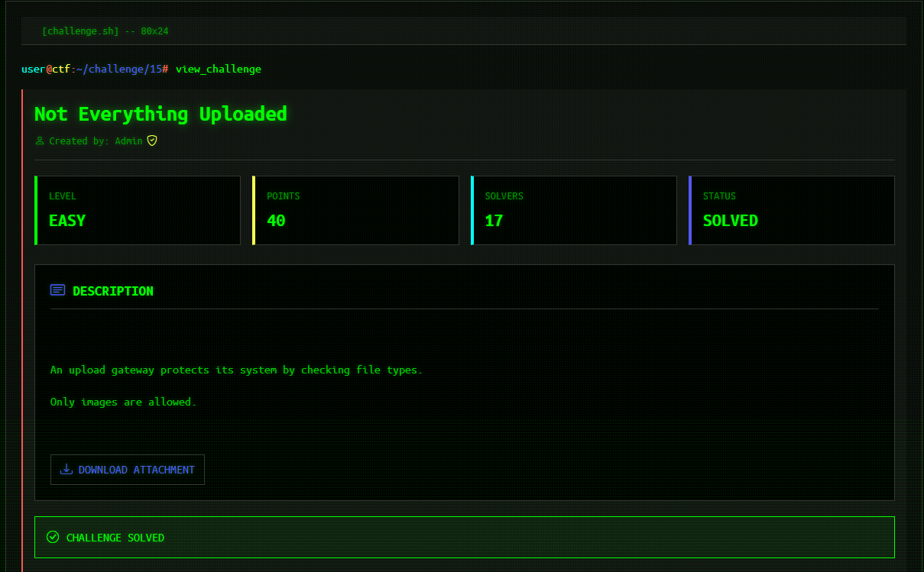Image resolution: width=924 pixels, height=572 pixels.
Task: Open the Solvers card showing 17
Action: tap(573, 211)
